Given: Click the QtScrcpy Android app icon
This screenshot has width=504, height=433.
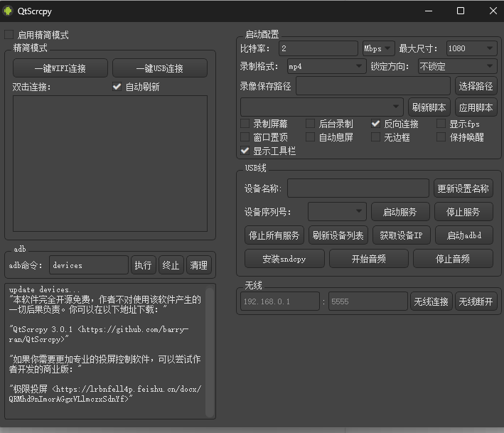Looking at the screenshot, I should tap(7, 11).
